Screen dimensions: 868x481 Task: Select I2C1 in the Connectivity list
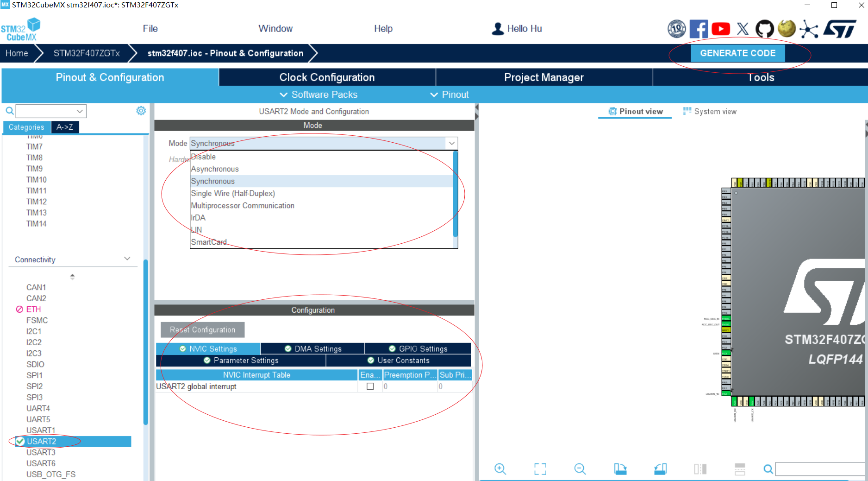(34, 331)
